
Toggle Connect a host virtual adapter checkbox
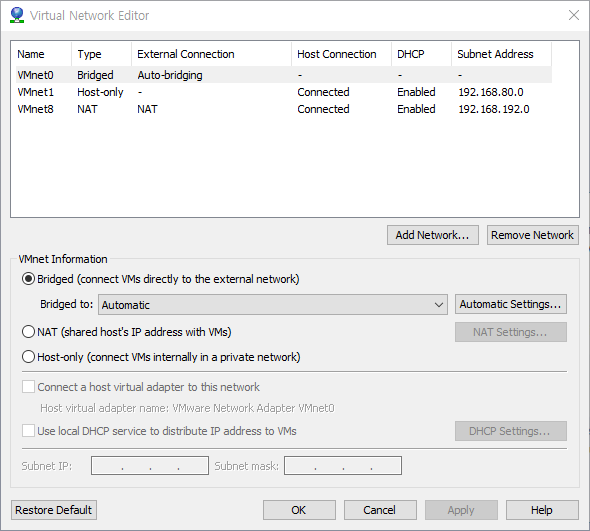tap(29, 387)
